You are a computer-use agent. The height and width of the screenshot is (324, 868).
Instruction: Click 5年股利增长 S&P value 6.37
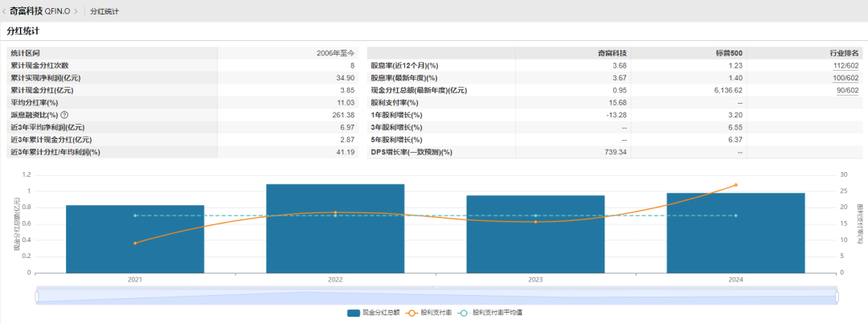click(735, 140)
